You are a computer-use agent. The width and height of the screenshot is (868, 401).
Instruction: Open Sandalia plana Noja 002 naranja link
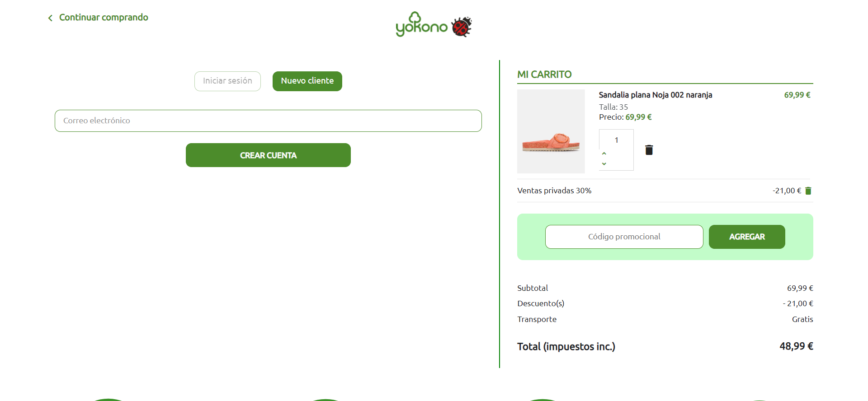click(x=656, y=95)
